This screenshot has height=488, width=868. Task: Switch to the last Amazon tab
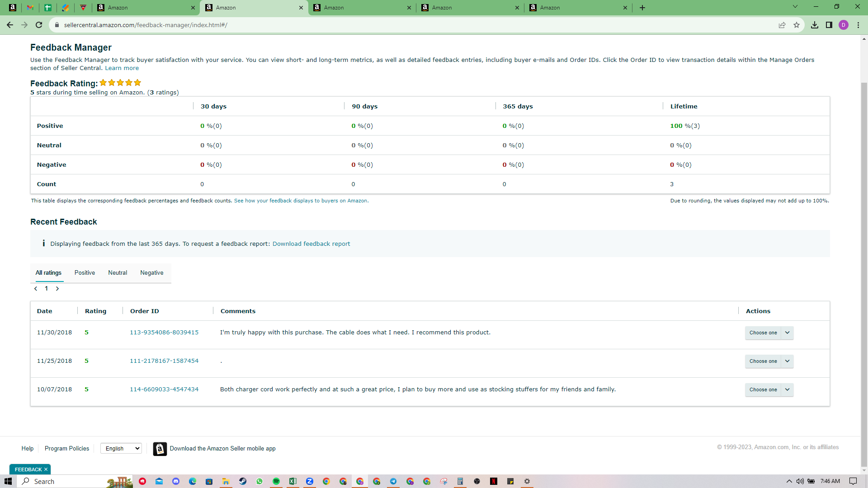[578, 8]
